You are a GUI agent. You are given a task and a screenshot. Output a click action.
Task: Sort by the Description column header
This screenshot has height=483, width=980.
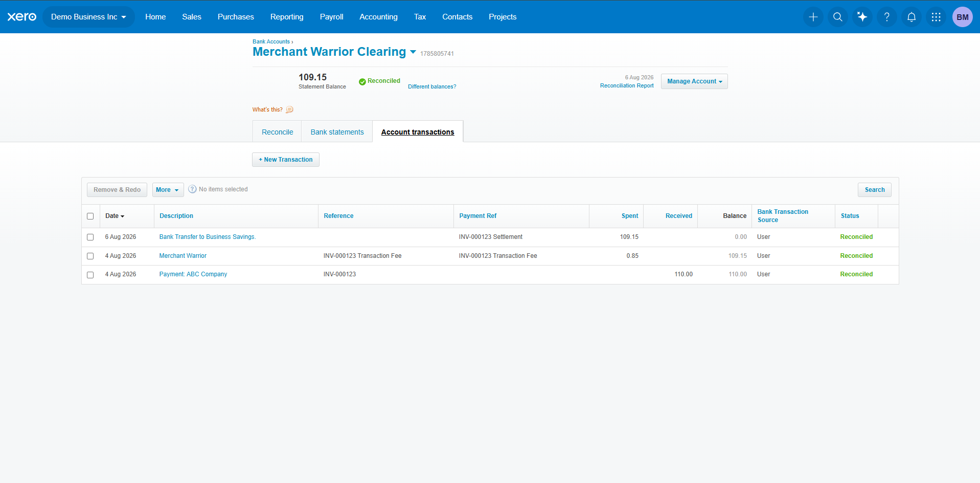(176, 216)
